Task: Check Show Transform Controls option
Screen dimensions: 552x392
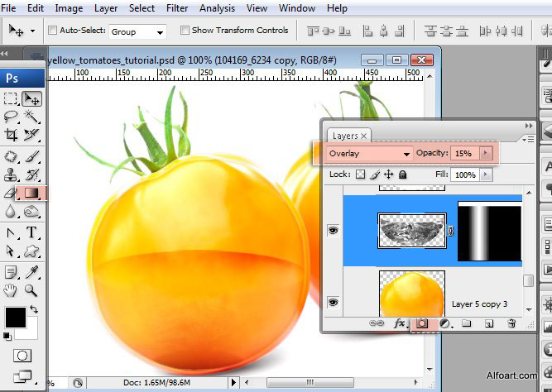Action: (x=185, y=31)
